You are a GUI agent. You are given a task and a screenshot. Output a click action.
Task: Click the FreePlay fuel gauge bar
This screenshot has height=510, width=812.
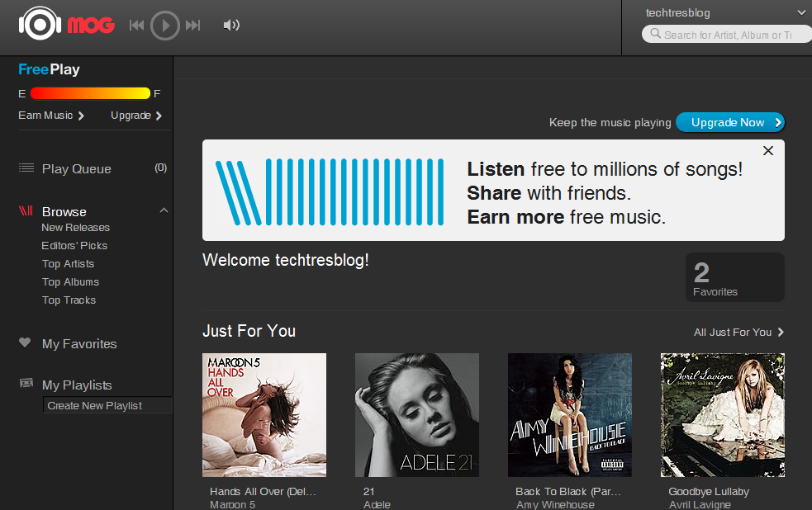[90, 93]
